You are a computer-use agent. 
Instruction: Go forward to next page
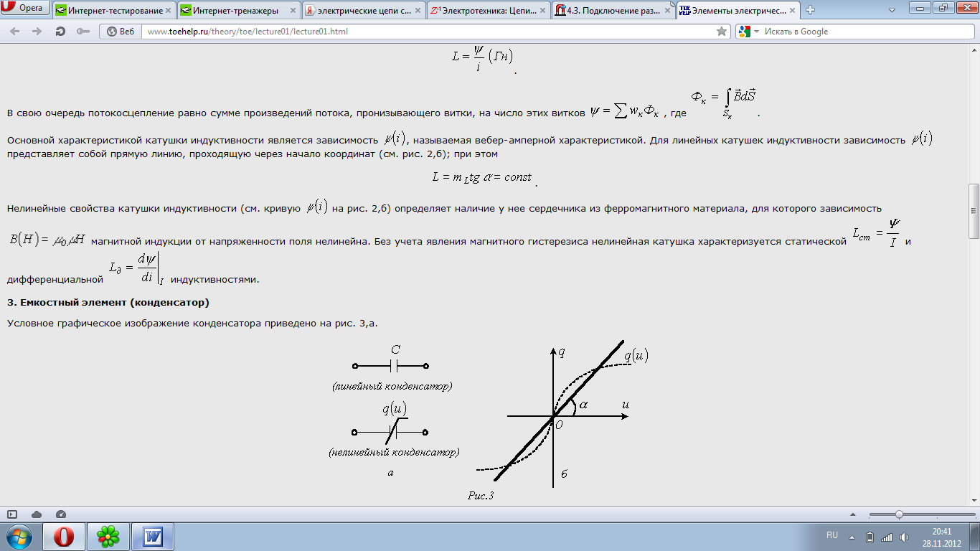pos(37,32)
